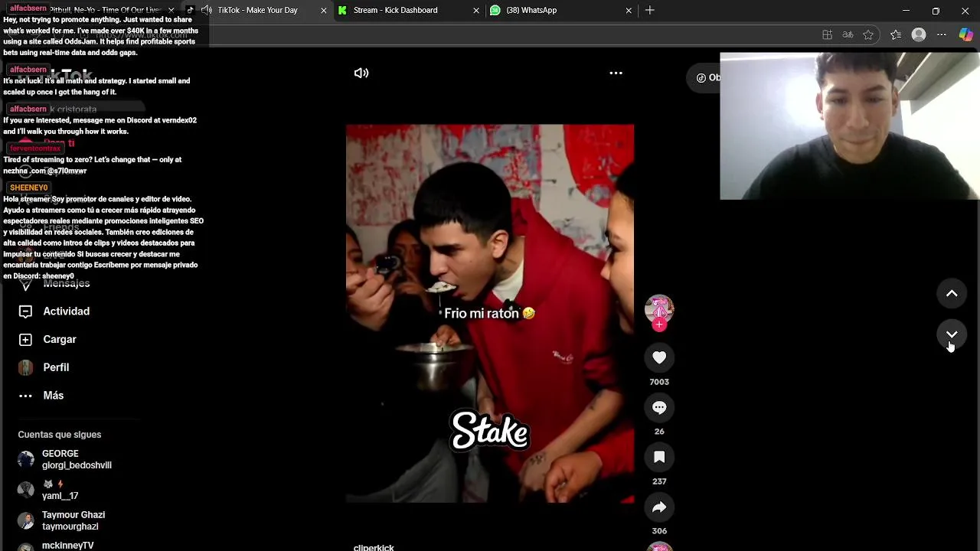980x551 pixels.
Task: Click the 306 shares count
Action: tap(659, 531)
